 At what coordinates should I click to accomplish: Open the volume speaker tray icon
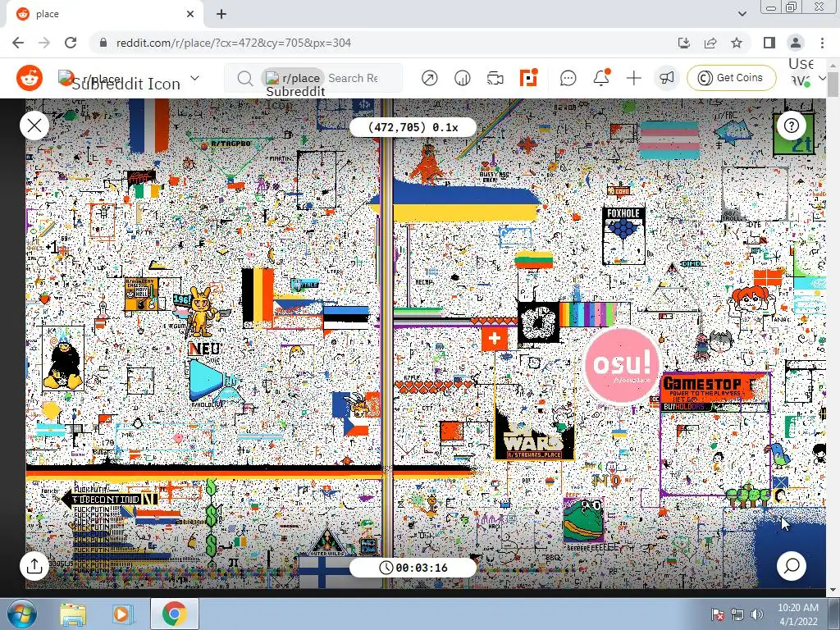pos(757,614)
